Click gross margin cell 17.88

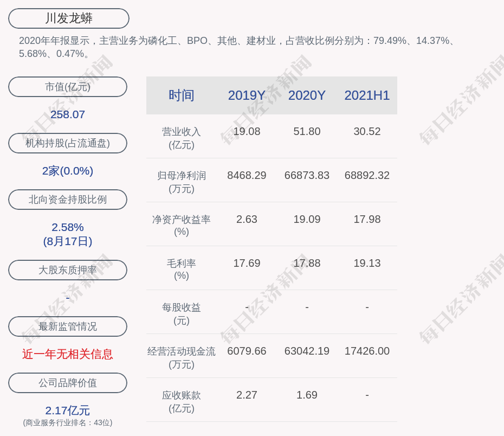tap(307, 264)
